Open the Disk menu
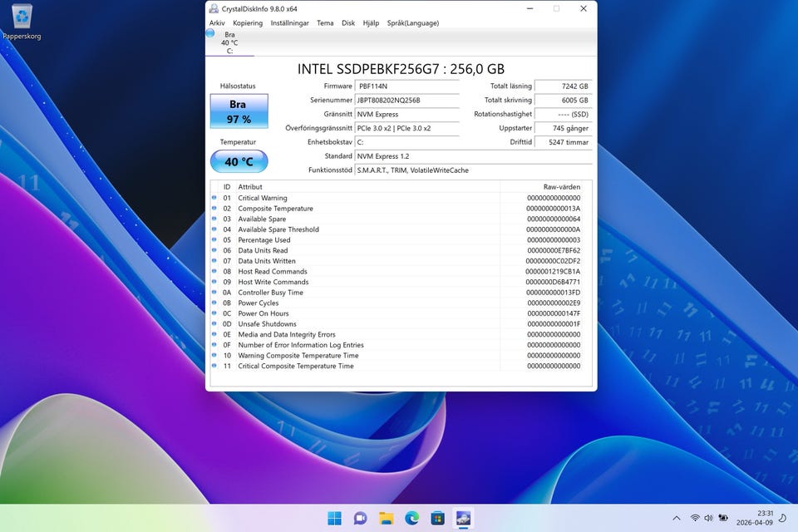Viewport: 798px width, 532px height. 348,23
